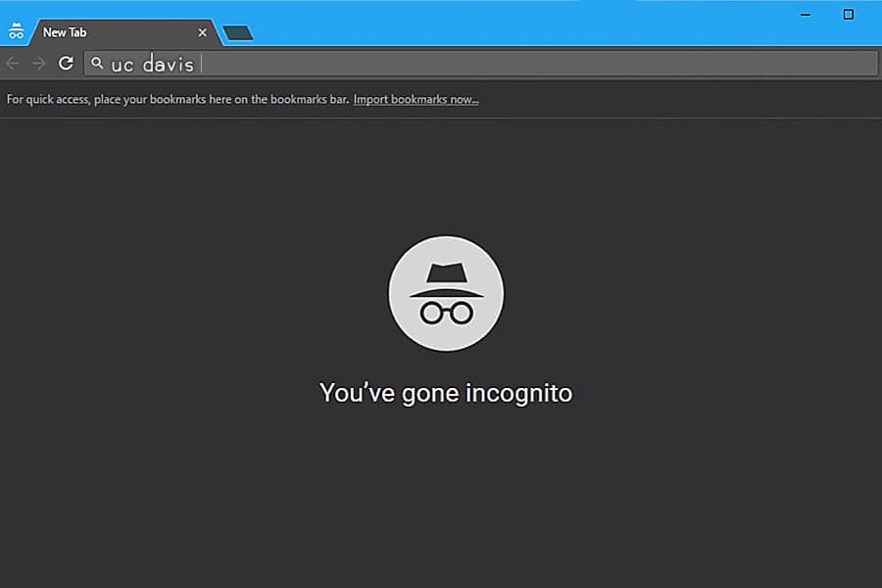Click the forward navigation arrow
The width and height of the screenshot is (882, 588).
(x=39, y=64)
